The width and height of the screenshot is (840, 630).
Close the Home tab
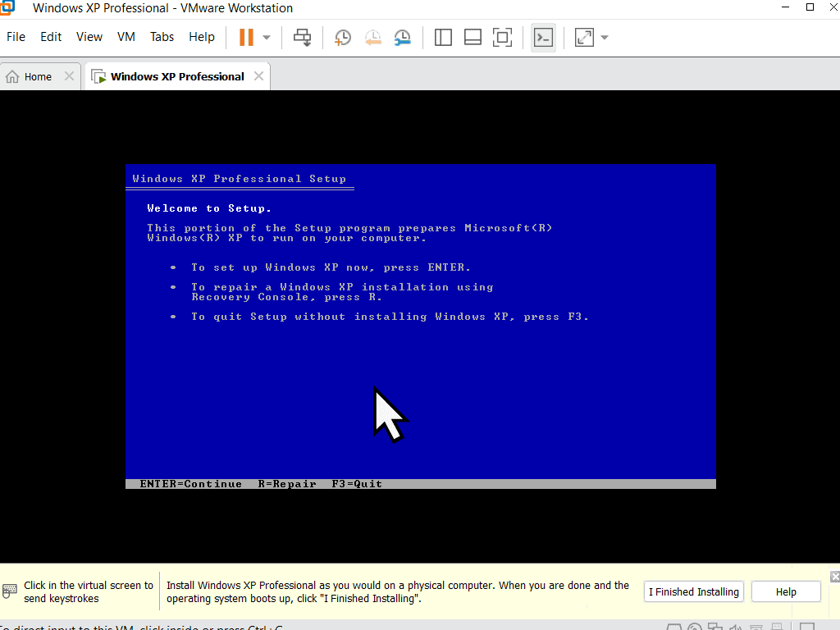(69, 76)
